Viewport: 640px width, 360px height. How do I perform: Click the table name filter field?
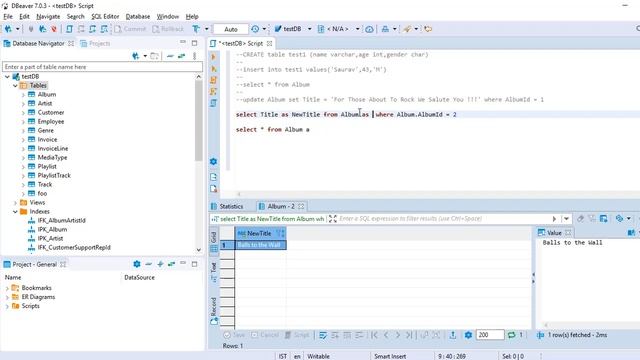(x=102, y=67)
